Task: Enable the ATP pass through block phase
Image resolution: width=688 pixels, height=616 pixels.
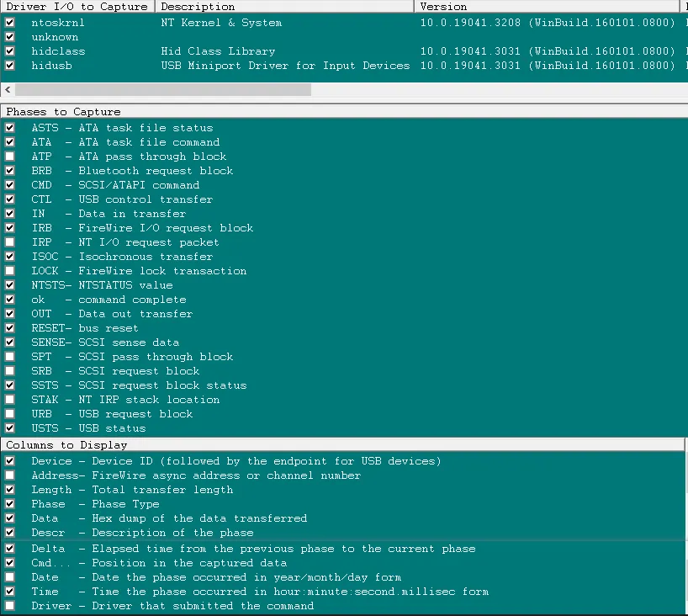Action: 9,157
